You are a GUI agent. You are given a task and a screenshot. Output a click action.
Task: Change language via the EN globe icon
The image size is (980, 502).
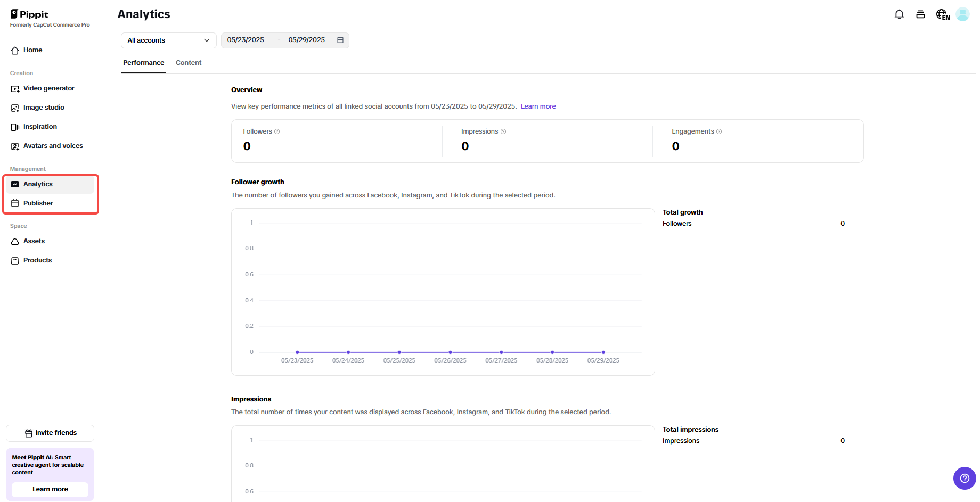942,14
